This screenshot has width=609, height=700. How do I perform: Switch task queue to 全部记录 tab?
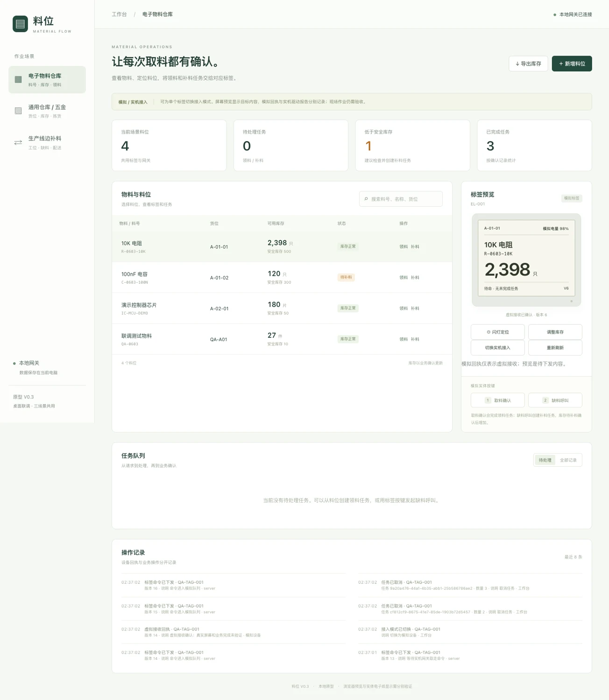coord(568,460)
